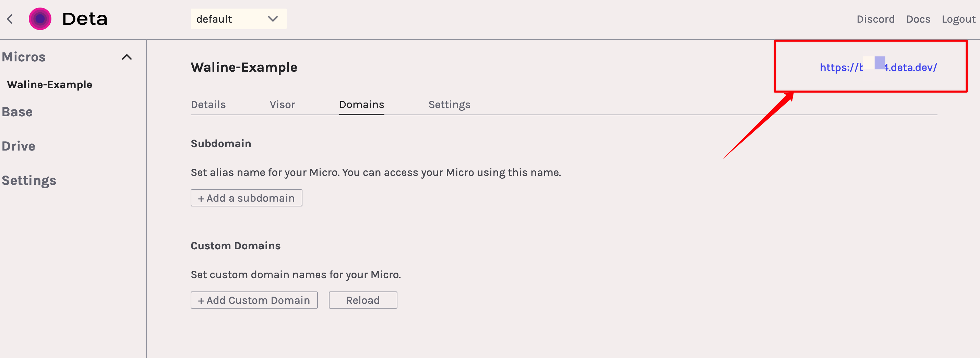Select the Domains tab
Image resolution: width=980 pixels, height=358 pixels.
pos(361,105)
